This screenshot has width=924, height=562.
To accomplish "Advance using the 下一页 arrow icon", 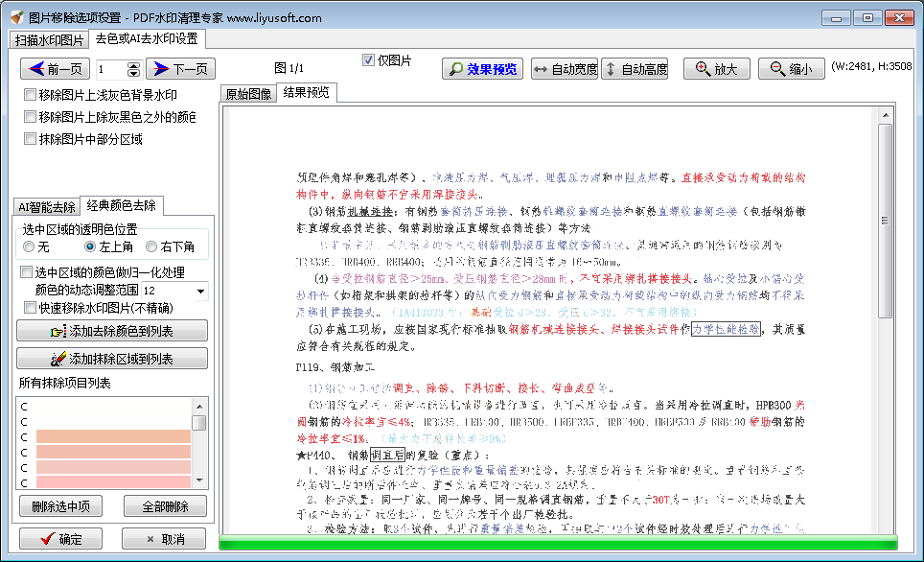I will [x=162, y=68].
